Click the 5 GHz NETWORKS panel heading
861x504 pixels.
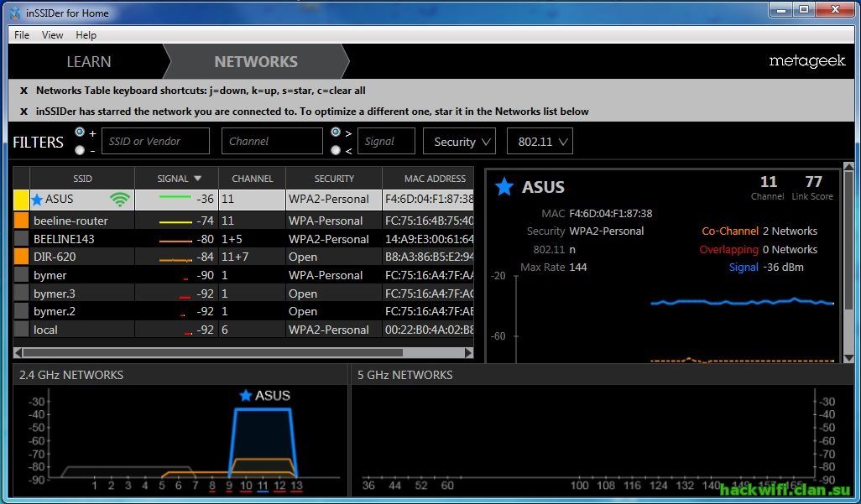tap(405, 375)
